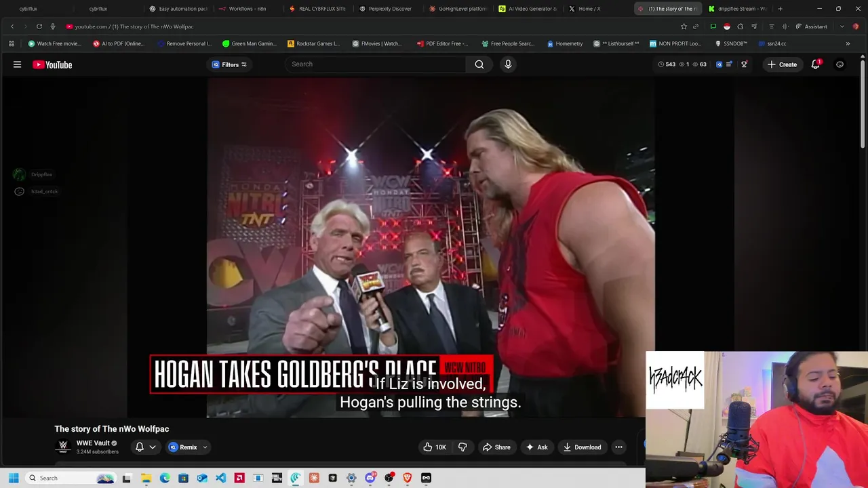Open the trophy icon in header
868x488 pixels.
tap(744, 64)
